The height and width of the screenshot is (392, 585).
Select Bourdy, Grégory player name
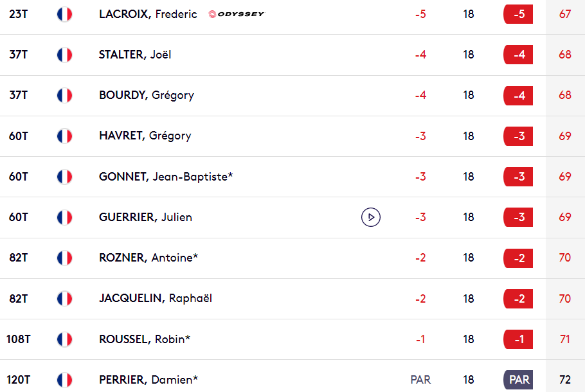(147, 96)
